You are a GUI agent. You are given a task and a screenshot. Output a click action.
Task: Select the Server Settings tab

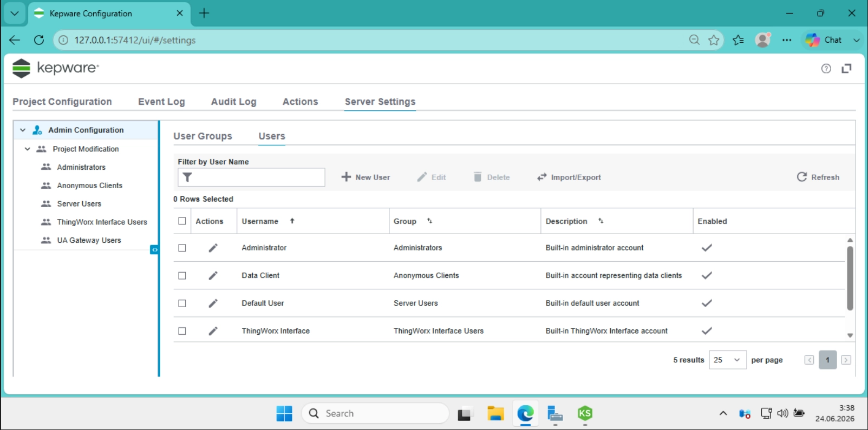[380, 102]
